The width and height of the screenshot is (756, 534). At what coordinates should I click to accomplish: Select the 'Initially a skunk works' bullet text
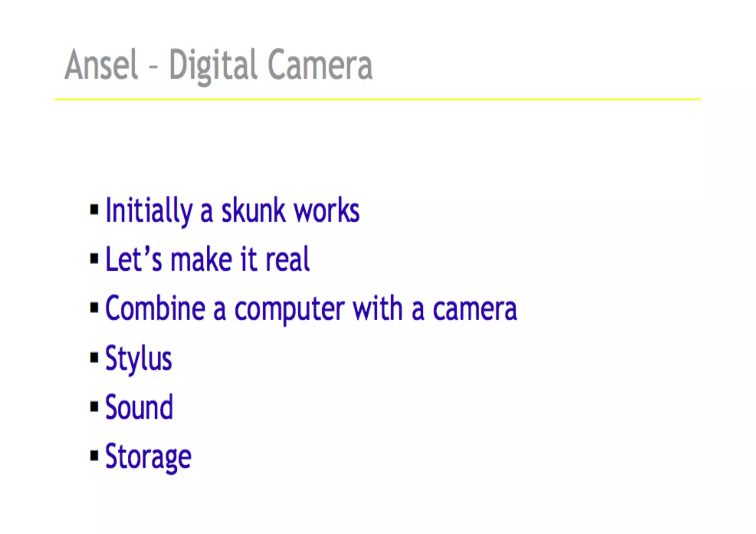click(x=233, y=211)
